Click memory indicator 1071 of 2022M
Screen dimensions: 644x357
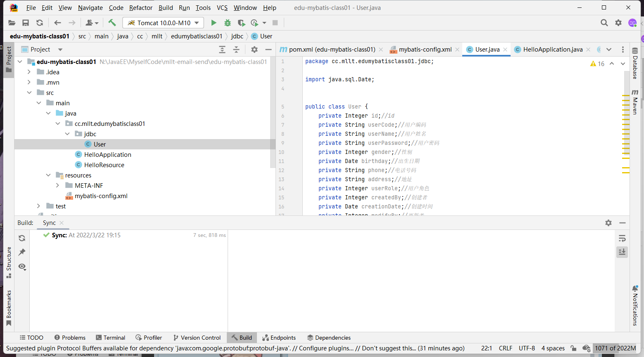(x=615, y=348)
